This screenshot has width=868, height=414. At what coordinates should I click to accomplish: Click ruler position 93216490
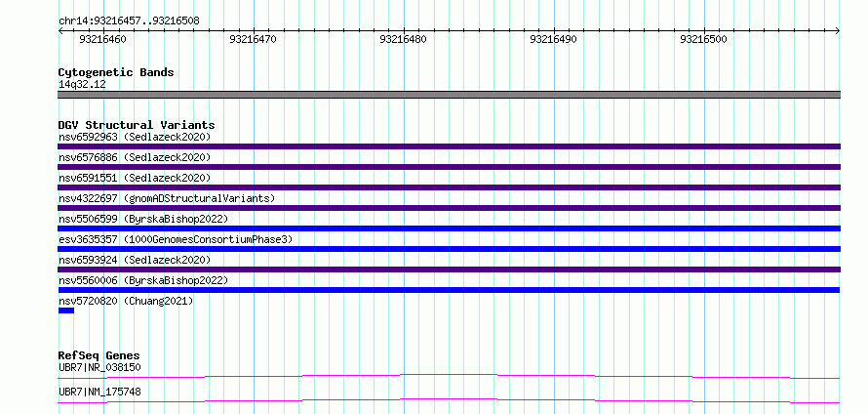click(x=554, y=39)
